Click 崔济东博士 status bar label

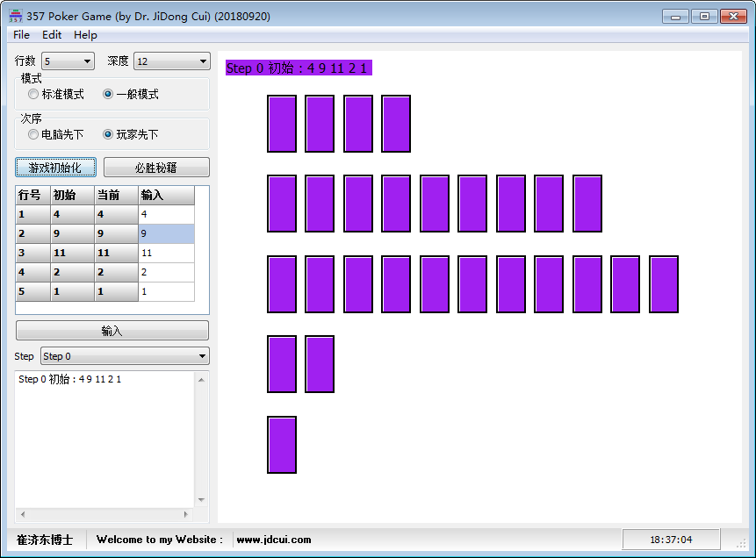(x=45, y=540)
